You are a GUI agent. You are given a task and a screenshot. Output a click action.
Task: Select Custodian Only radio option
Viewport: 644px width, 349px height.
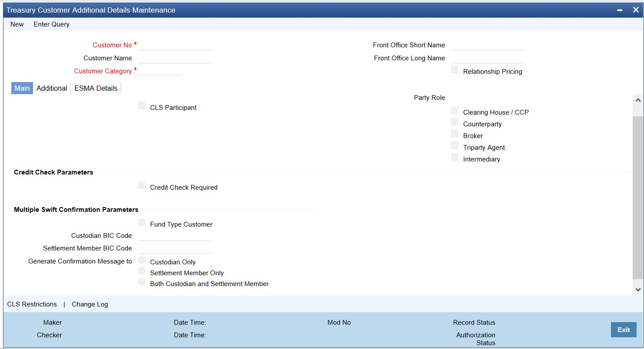[x=142, y=260]
